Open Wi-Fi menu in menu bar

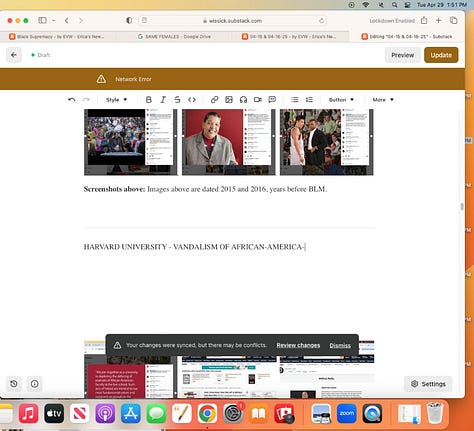click(x=366, y=5)
